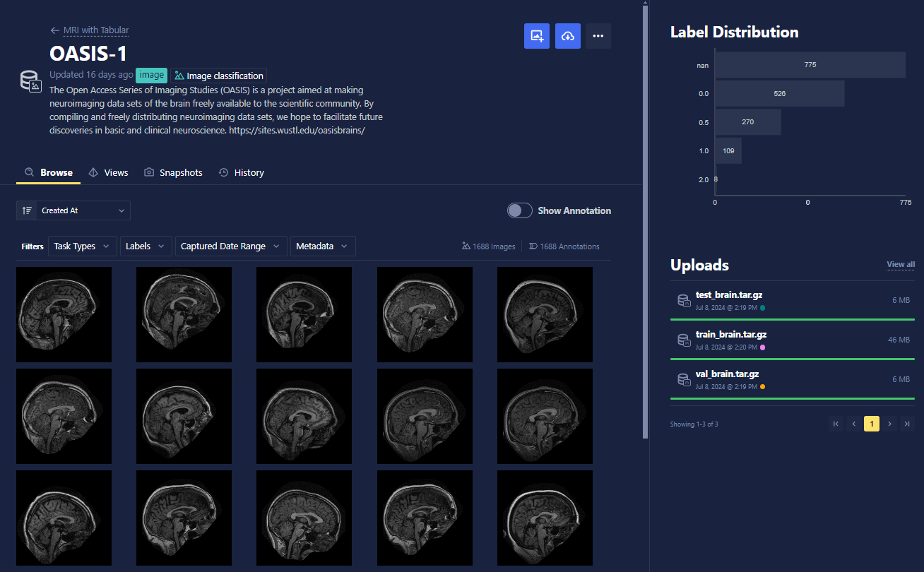The width and height of the screenshot is (924, 572).
Task: Open second MRI thumbnail in second row
Action: click(x=184, y=416)
